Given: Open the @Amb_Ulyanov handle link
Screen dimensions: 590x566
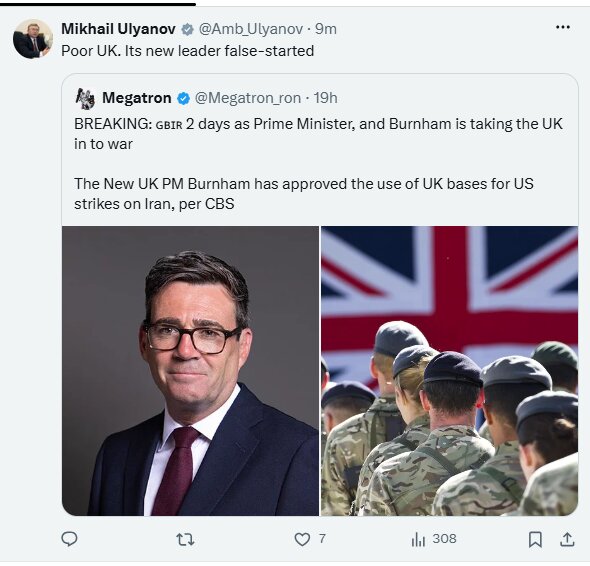Looking at the screenshot, I should tap(251, 29).
